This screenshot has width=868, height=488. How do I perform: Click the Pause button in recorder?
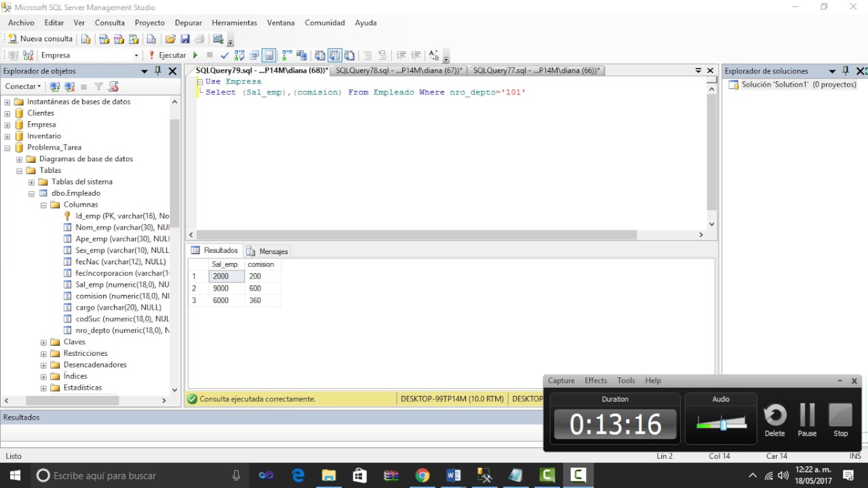[x=807, y=420]
